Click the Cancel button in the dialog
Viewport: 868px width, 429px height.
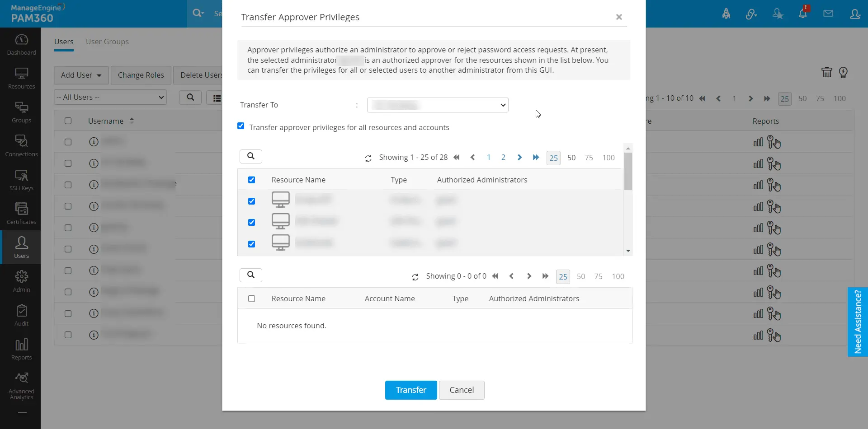pyautogui.click(x=462, y=390)
